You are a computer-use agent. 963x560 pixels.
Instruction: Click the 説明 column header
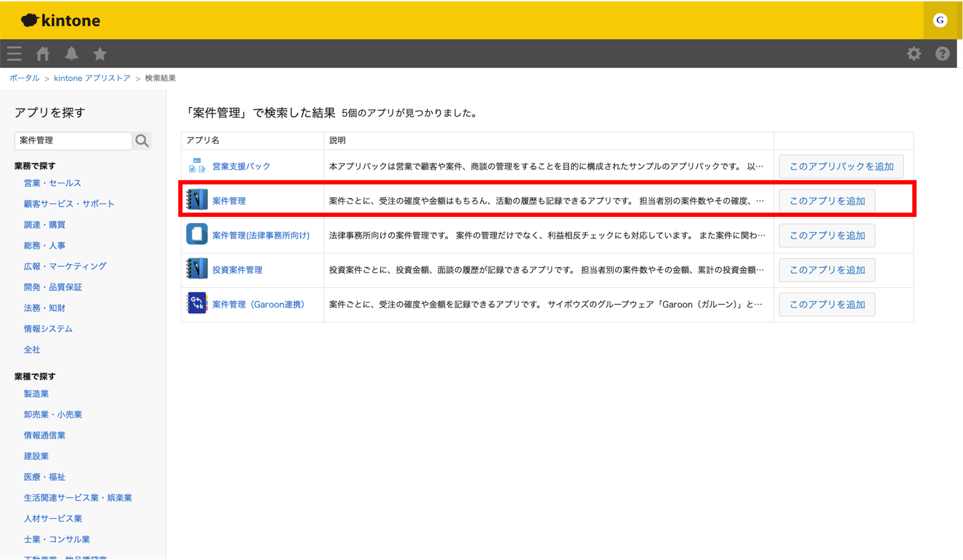tap(337, 140)
